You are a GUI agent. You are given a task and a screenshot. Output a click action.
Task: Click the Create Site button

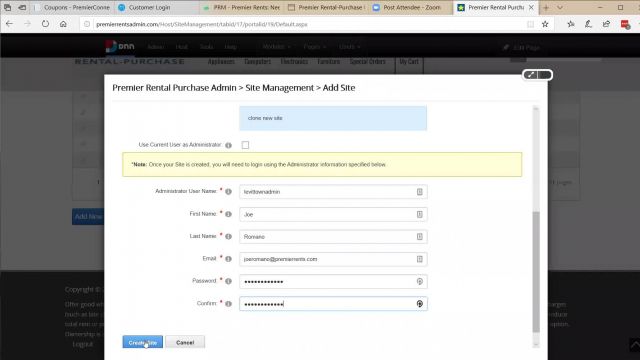(x=142, y=342)
